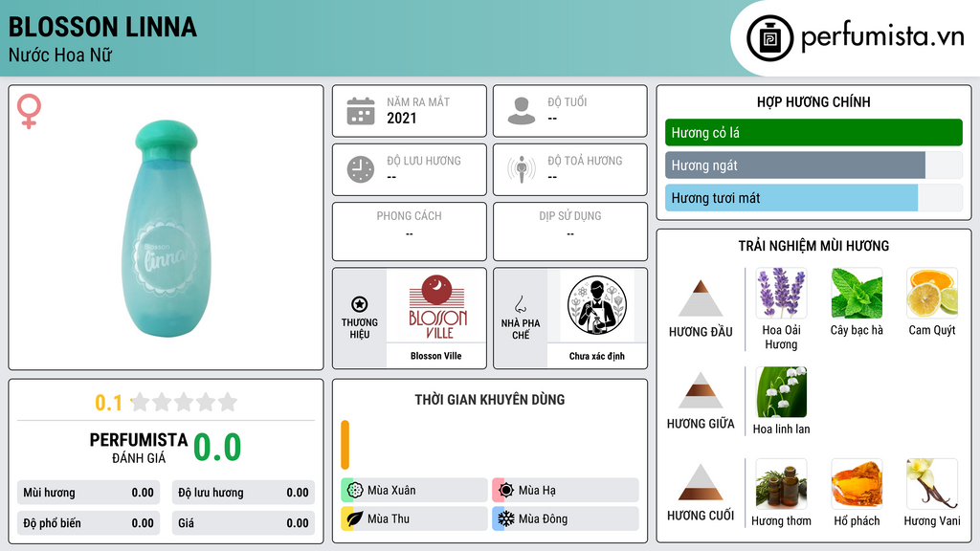Screen dimensions: 980x551
Task: Click the Độ phổ biến 0.00 score row
Action: (x=88, y=523)
